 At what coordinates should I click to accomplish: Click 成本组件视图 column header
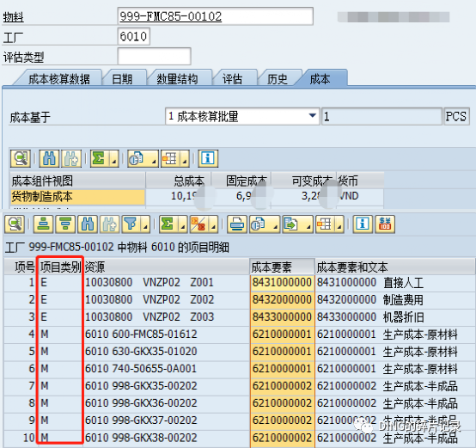point(77,181)
